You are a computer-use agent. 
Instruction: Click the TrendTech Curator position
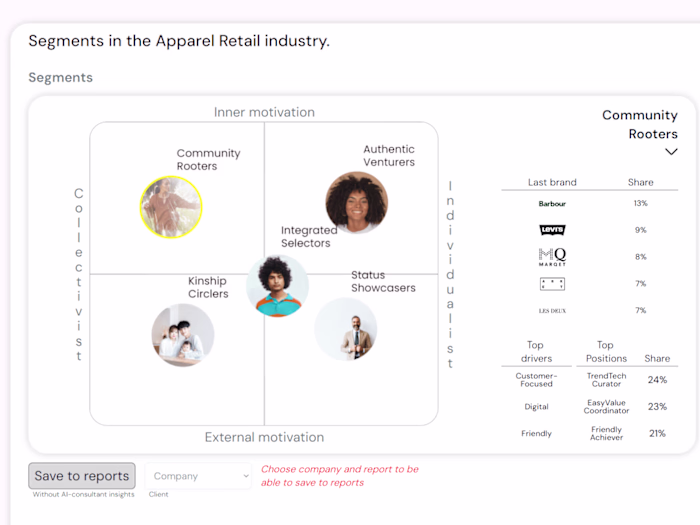(606, 380)
